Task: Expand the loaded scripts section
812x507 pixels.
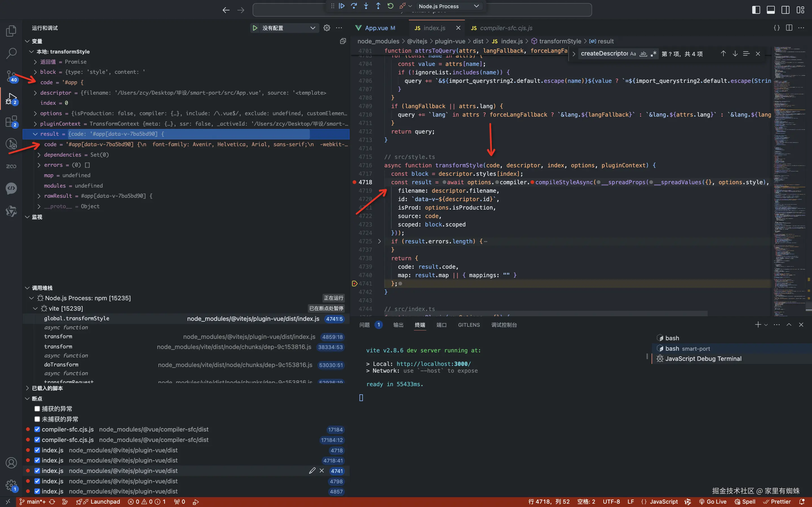Action: (28, 388)
